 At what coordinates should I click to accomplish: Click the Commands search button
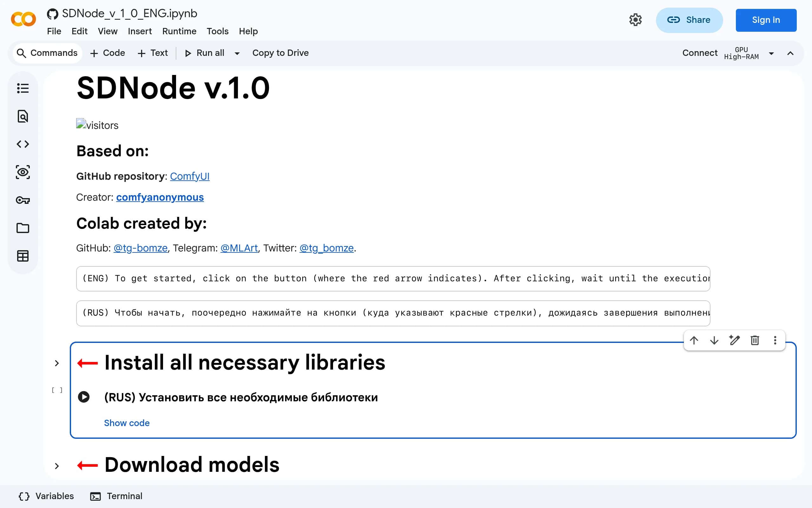47,53
